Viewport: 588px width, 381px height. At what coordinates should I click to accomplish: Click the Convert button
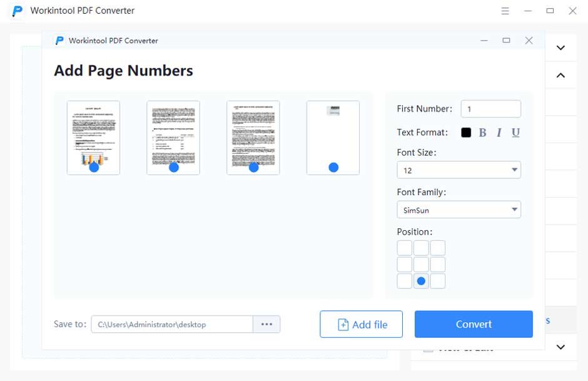474,324
